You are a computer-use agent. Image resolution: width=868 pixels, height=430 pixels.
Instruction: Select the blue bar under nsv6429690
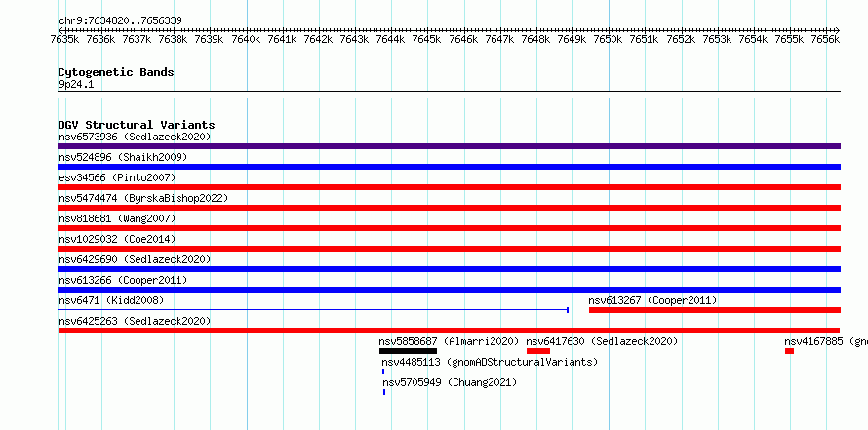[x=449, y=269]
